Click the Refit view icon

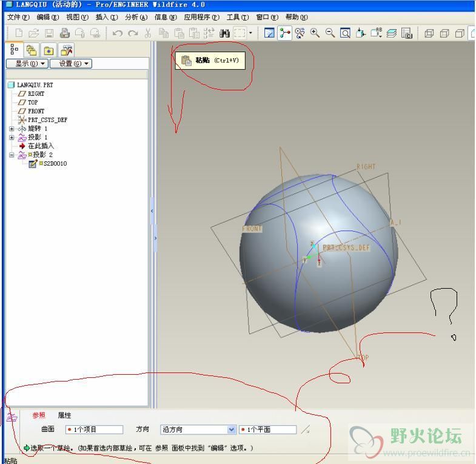tap(345, 33)
